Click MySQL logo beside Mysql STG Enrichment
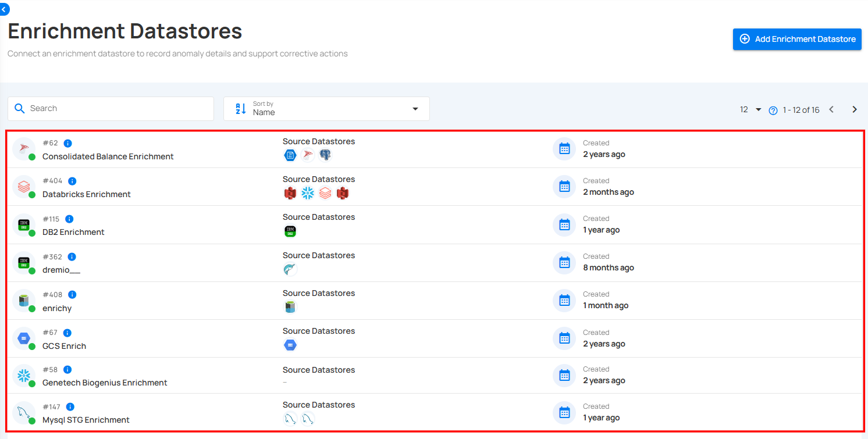The image size is (868, 439). (24, 413)
